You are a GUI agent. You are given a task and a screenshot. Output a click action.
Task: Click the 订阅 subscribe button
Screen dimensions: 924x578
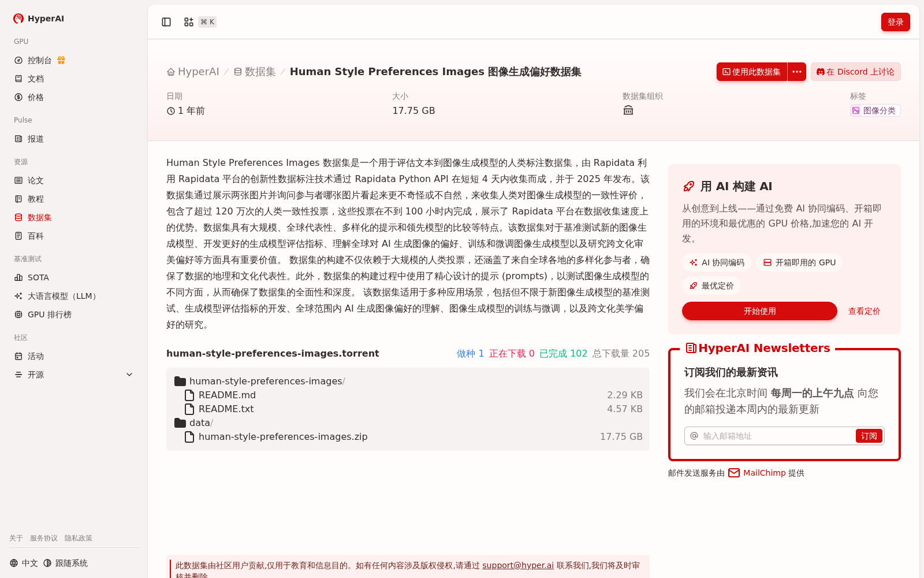click(869, 436)
